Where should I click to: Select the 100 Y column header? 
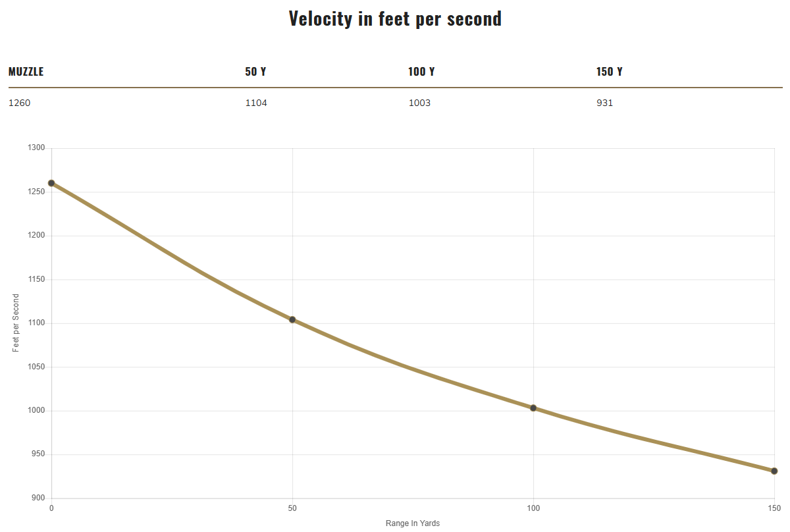[421, 72]
